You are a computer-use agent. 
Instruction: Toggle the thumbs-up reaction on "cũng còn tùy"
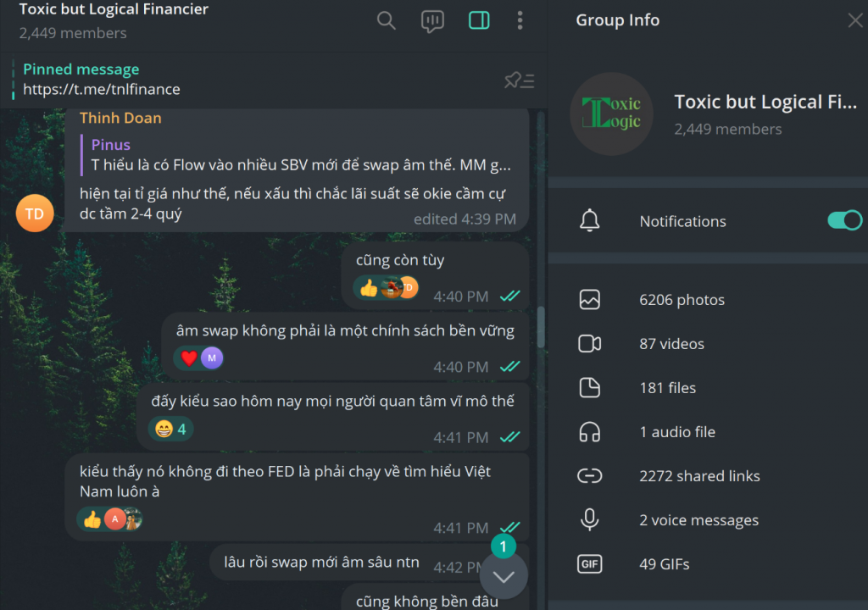click(x=369, y=289)
